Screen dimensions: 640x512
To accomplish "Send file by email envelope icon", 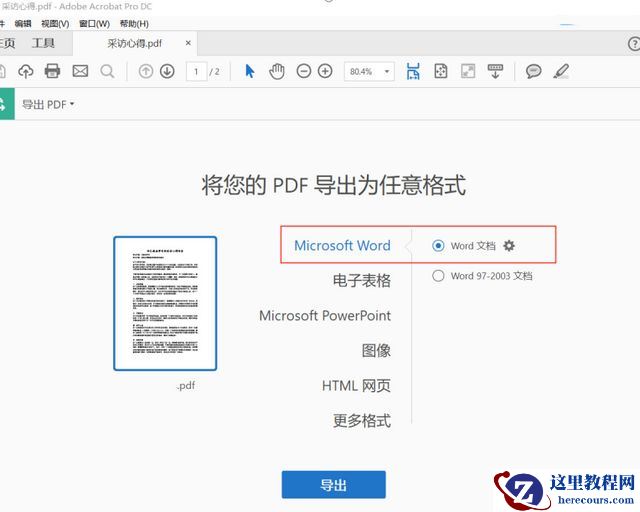I will tap(80, 71).
